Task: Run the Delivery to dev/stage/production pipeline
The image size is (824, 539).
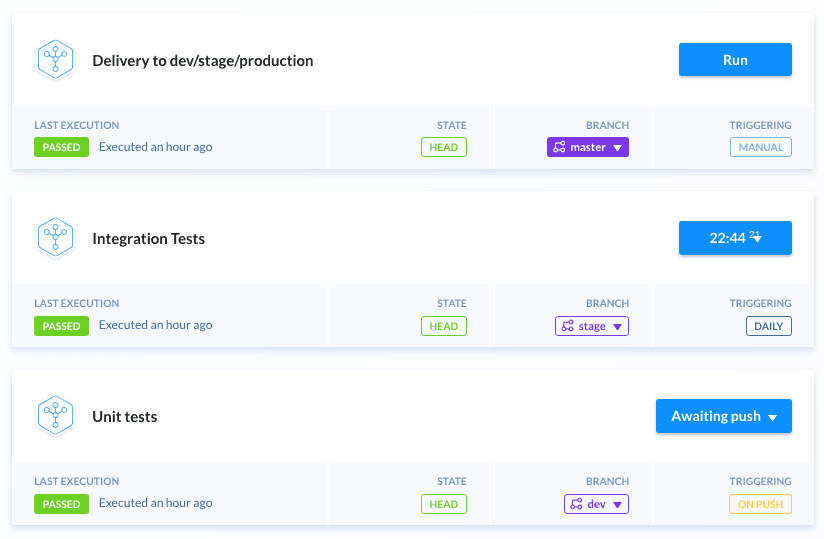Action: click(735, 60)
